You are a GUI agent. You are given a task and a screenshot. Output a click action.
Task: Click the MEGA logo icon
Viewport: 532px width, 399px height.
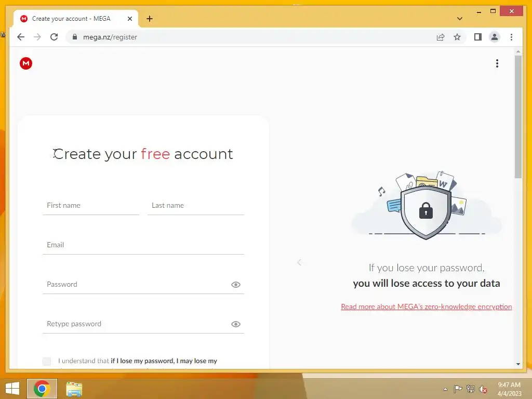[x=26, y=63]
